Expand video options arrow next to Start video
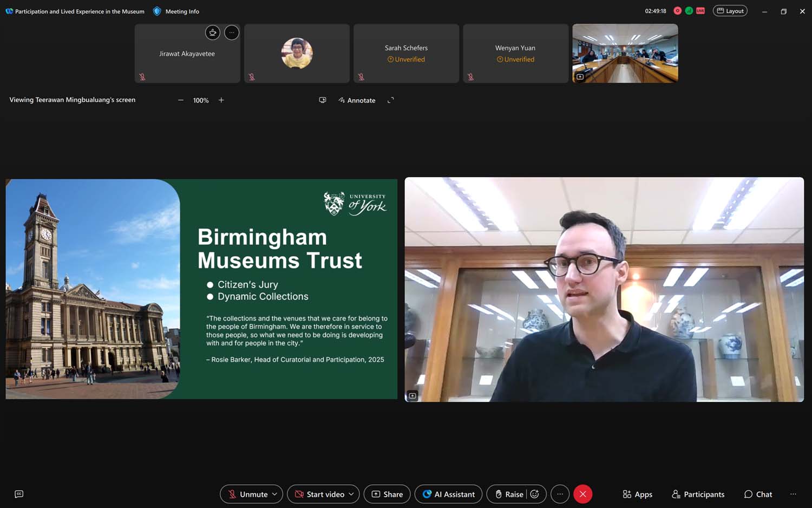Image resolution: width=812 pixels, height=508 pixels. coord(351,494)
